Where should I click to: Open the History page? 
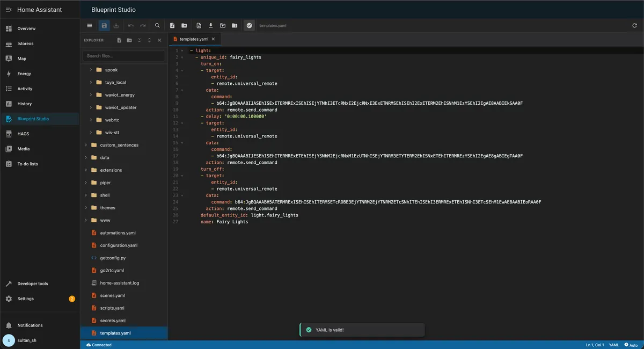[x=40, y=104]
